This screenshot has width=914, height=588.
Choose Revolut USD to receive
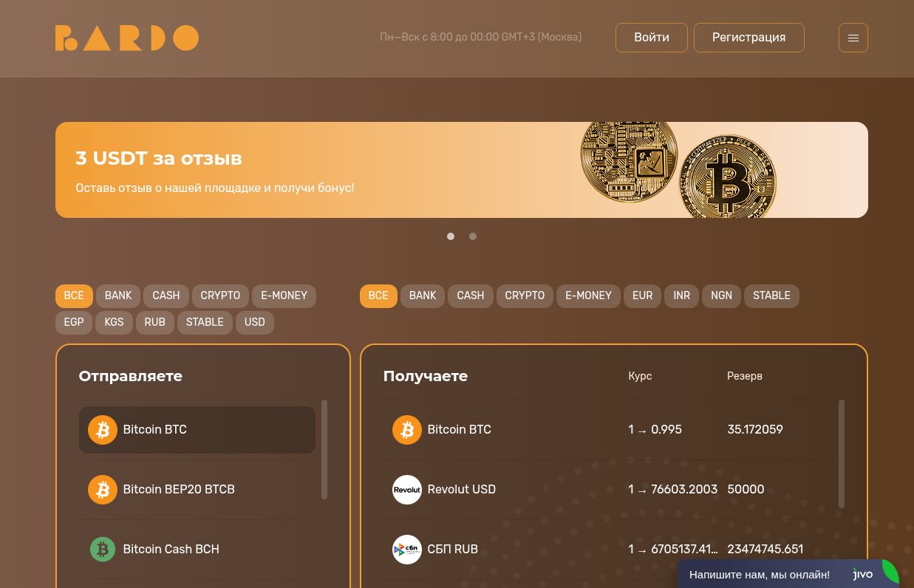coord(607,490)
